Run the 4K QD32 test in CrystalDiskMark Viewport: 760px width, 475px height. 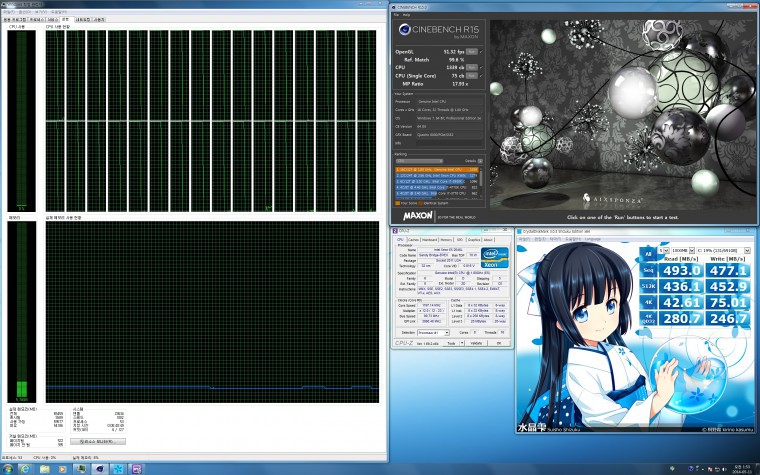click(x=648, y=318)
